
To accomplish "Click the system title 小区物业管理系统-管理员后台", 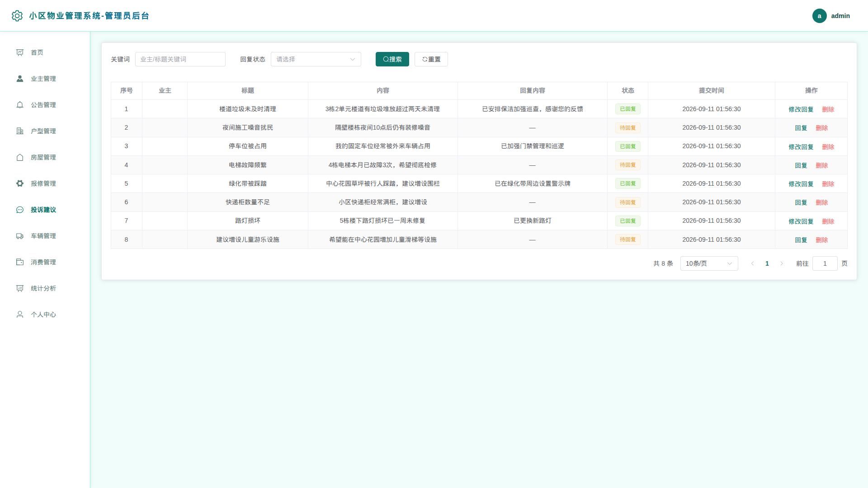I will 89,16.
